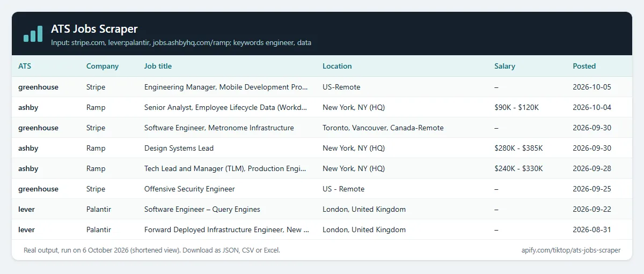This screenshot has height=274, width=644.
Task: Select the Offensive Security Engineer job title
Action: [189, 188]
